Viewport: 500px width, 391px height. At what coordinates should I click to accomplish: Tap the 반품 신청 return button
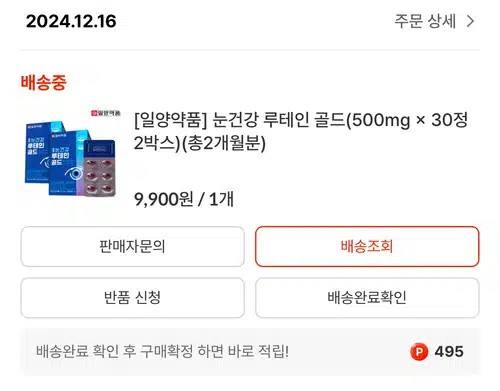[132, 298]
